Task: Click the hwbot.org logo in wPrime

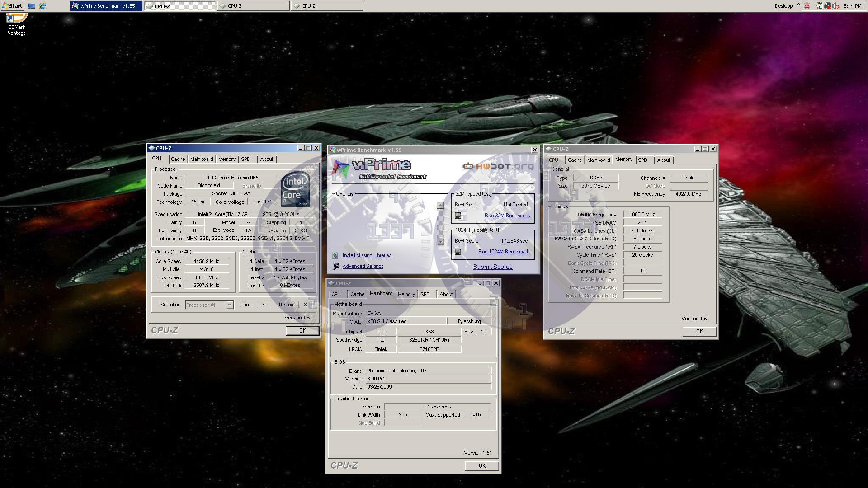Action: [498, 166]
